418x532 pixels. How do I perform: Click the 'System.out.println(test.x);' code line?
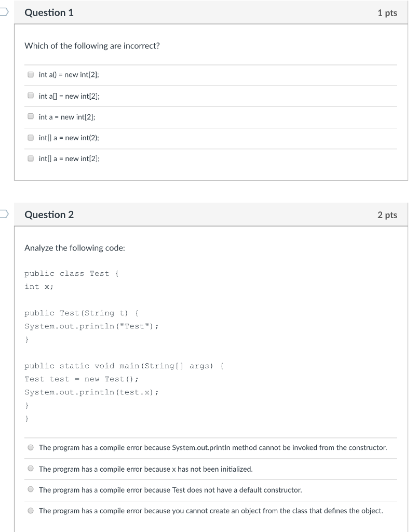pyautogui.click(x=91, y=392)
